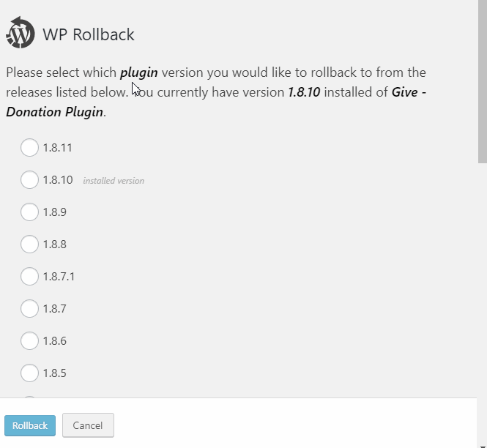Pick version 1.8.8 for rollback
The image size is (487, 448).
(29, 244)
